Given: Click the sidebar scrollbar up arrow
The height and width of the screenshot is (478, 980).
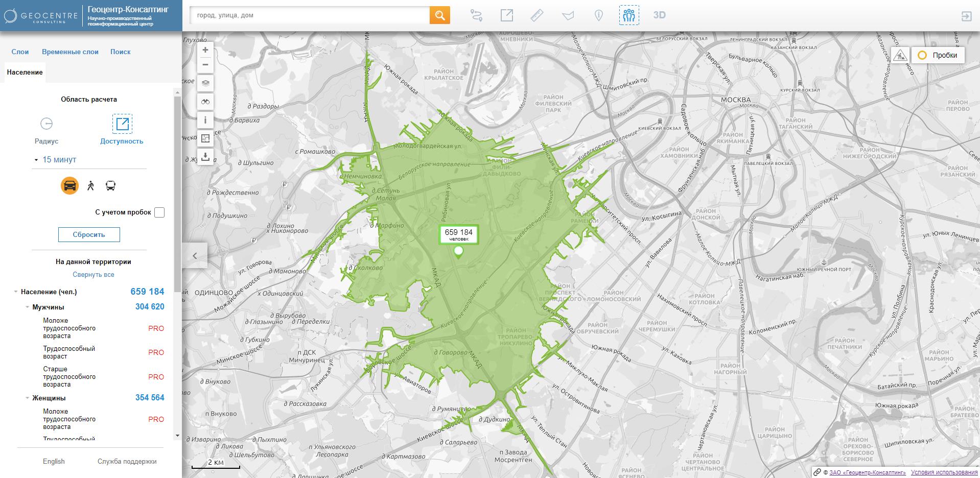Looking at the screenshot, I should point(177,92).
